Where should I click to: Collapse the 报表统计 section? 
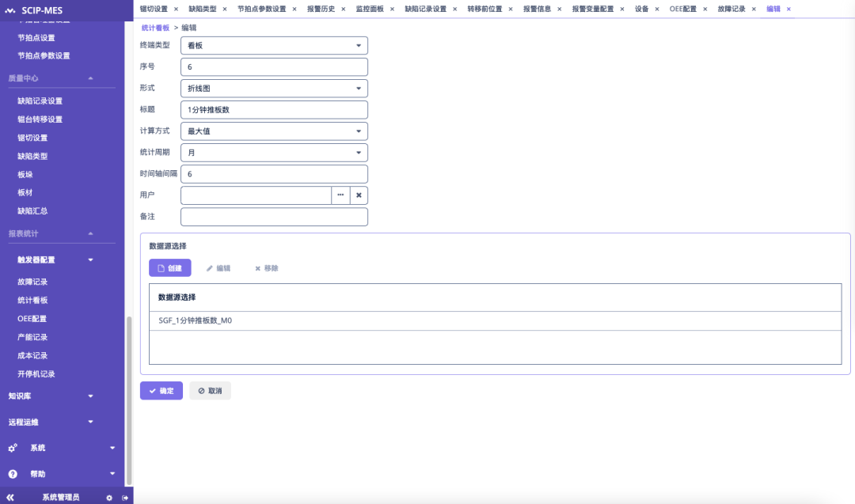click(x=90, y=233)
